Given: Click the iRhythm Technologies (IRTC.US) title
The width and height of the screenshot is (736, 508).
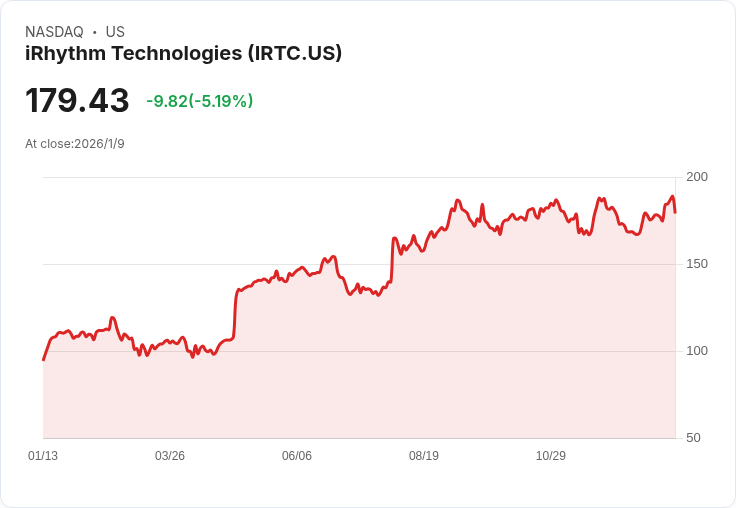Looking at the screenshot, I should [x=183, y=53].
